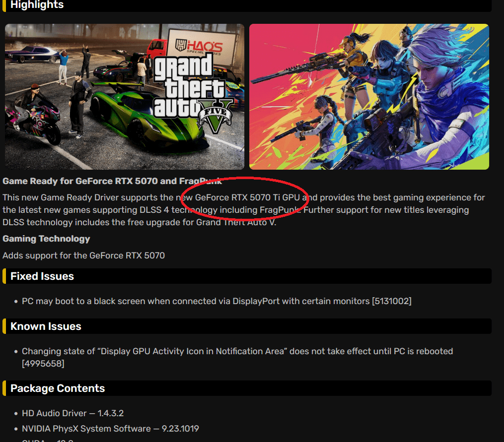
Task: Select the Known Issues section header
Action: 247,326
